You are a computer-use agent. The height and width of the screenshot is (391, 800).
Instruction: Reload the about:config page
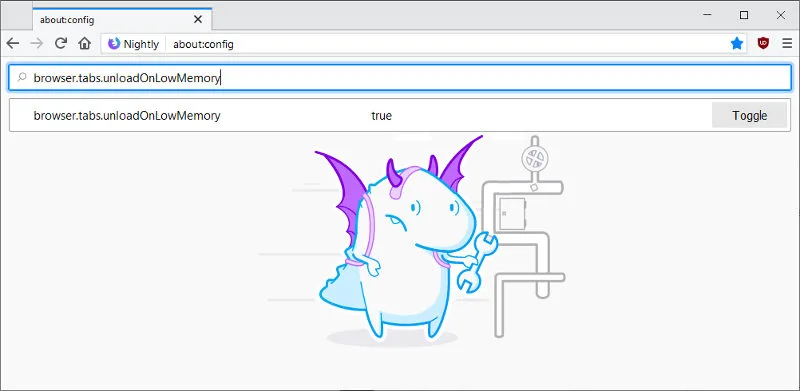coord(61,44)
